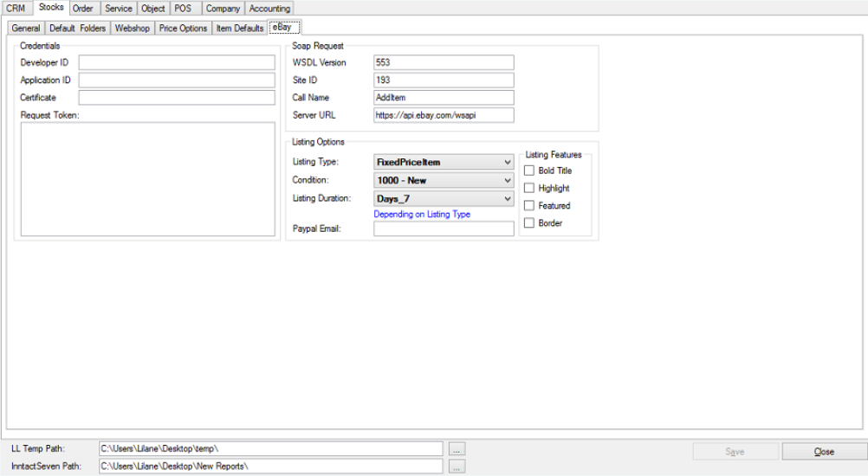Screen dimensions: 868x476
Task: Edit the Site ID field
Action: [444, 80]
